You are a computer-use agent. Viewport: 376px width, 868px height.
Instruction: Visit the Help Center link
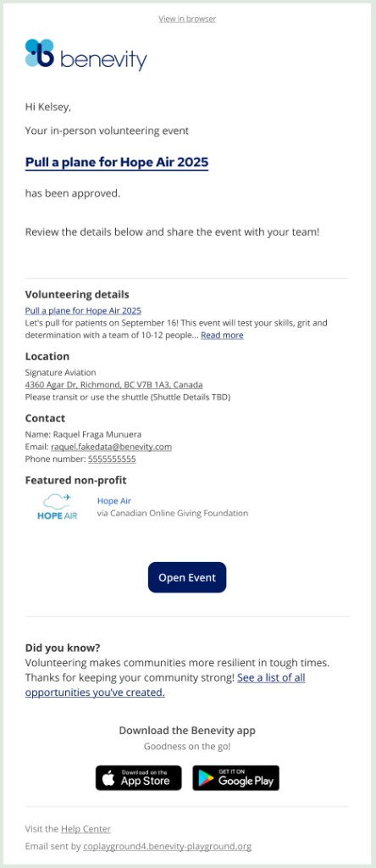tap(86, 829)
